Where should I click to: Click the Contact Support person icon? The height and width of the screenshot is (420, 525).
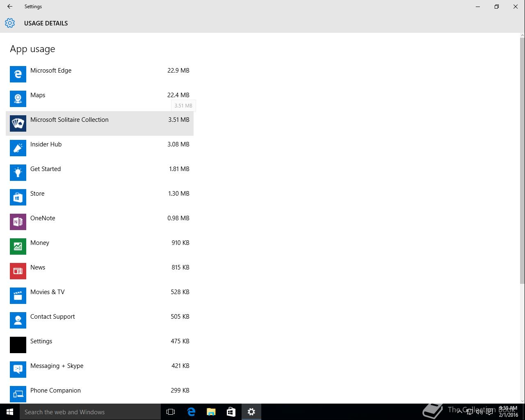point(18,320)
